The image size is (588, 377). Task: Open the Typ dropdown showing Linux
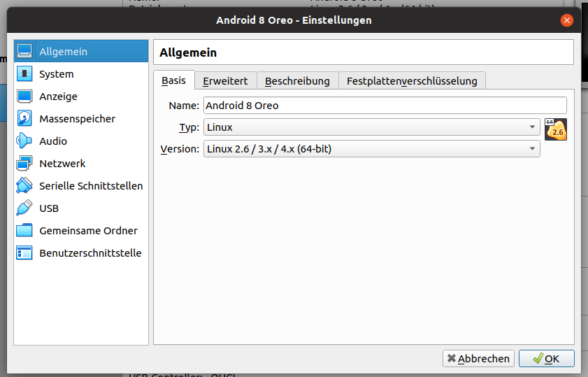click(372, 127)
